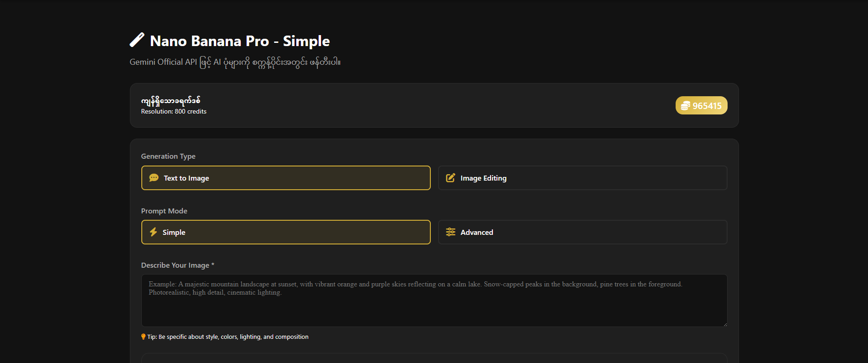Click the sliders icon for Advanced mode

coord(450,232)
